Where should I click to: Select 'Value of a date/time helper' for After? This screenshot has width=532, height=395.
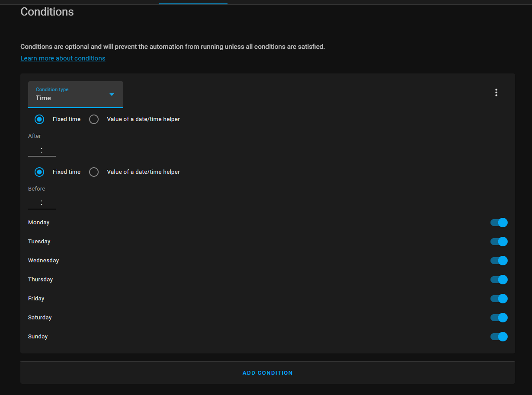tap(94, 119)
